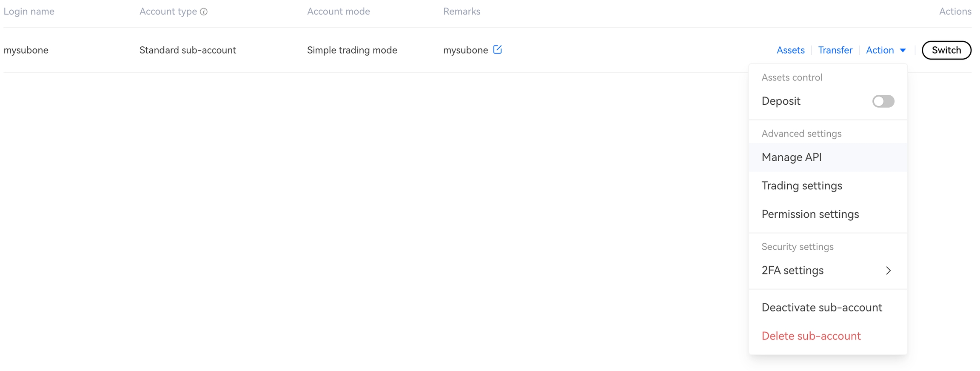This screenshot has height=371, width=980.
Task: Click the Login name column header
Action: click(29, 11)
